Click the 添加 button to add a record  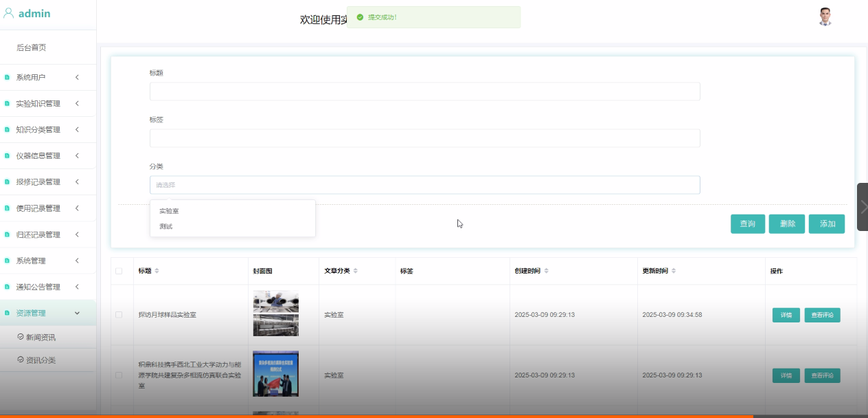[x=827, y=223]
